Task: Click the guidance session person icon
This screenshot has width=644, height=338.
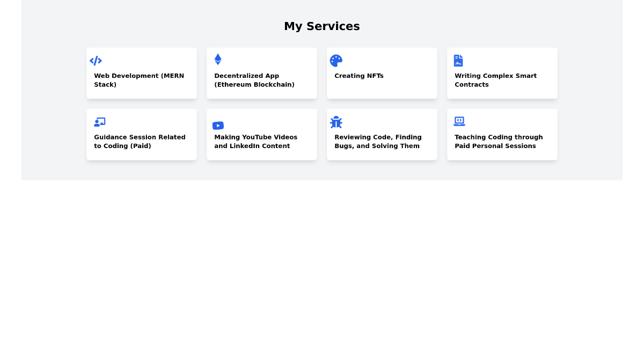Action: (100, 121)
